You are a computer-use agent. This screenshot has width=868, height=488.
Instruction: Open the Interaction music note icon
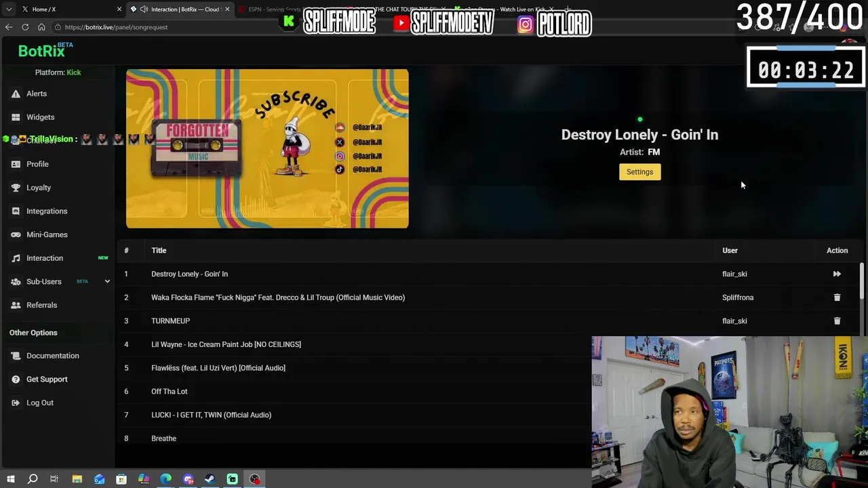pos(16,258)
